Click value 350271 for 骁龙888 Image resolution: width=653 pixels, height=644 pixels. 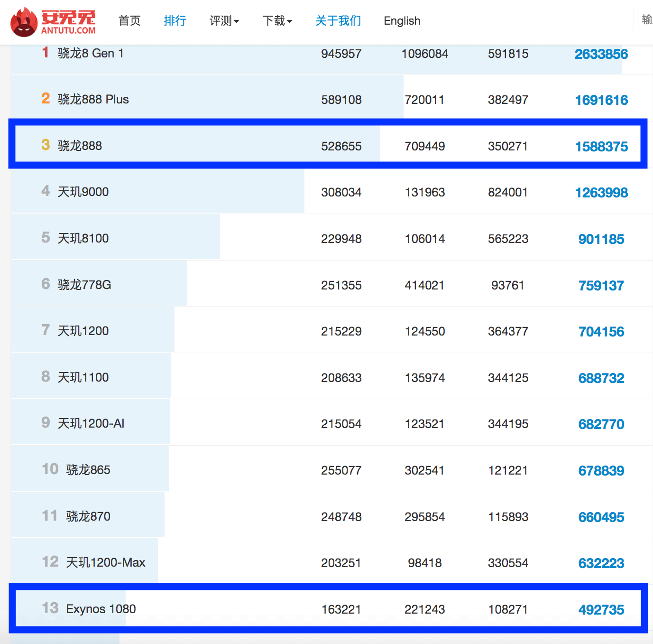(508, 146)
